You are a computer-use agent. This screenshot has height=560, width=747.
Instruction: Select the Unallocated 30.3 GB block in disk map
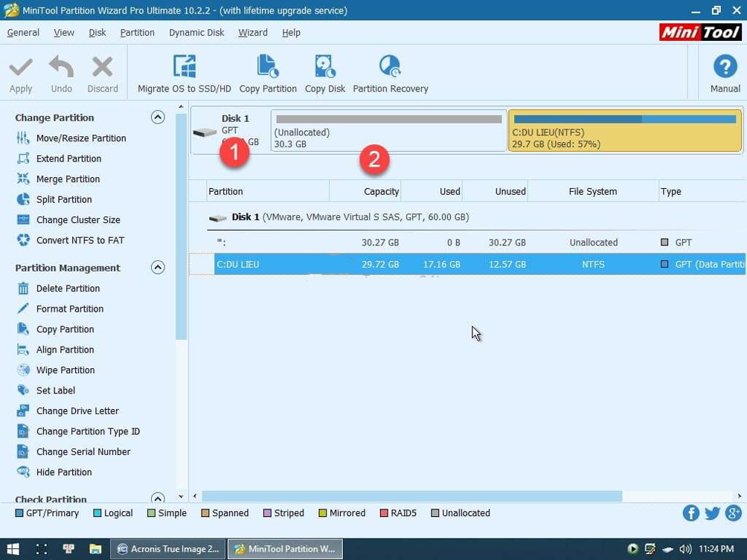[388, 131]
